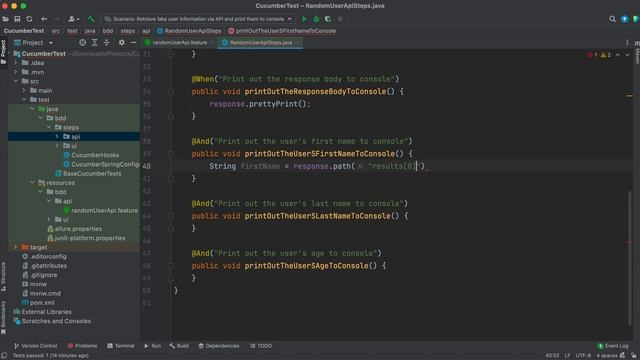The image size is (640, 360).
Task: Stop the running process
Action: [x=340, y=19]
